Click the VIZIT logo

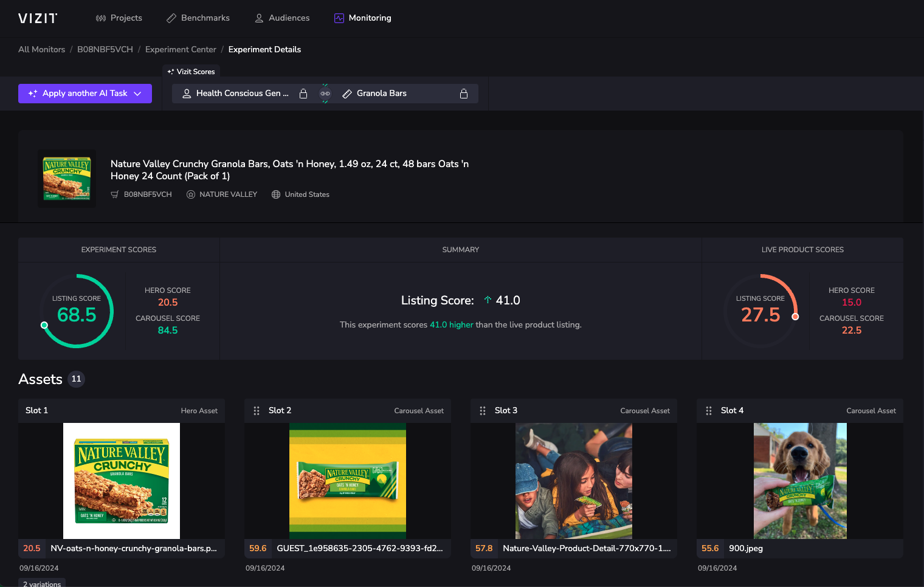coord(38,18)
